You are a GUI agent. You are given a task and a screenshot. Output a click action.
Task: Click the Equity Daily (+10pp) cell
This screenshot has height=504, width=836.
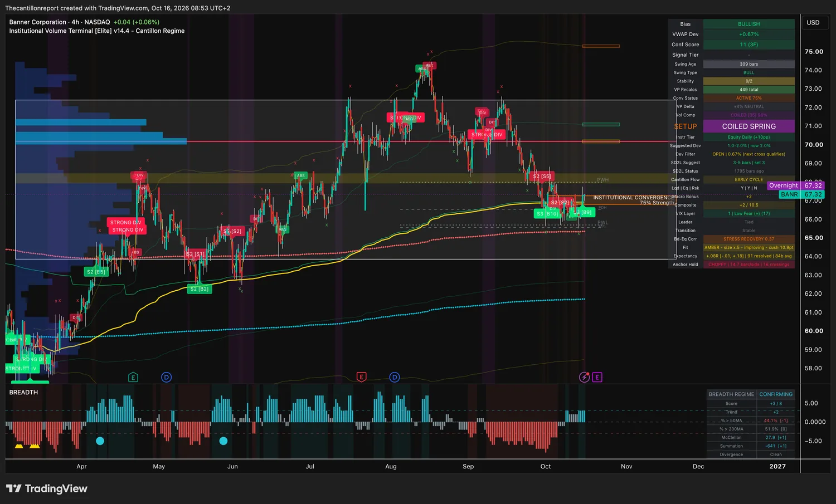point(749,137)
